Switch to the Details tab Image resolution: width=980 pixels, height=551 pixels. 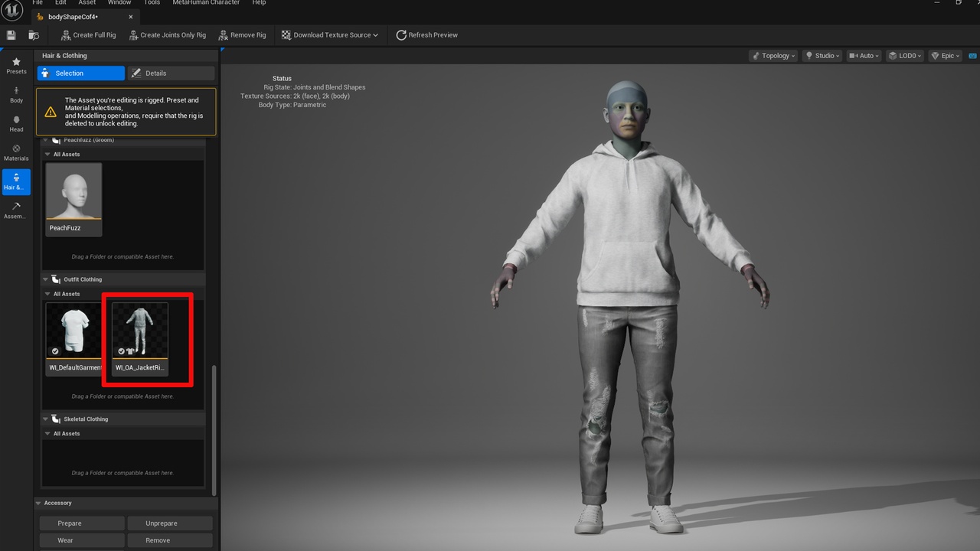(x=171, y=73)
